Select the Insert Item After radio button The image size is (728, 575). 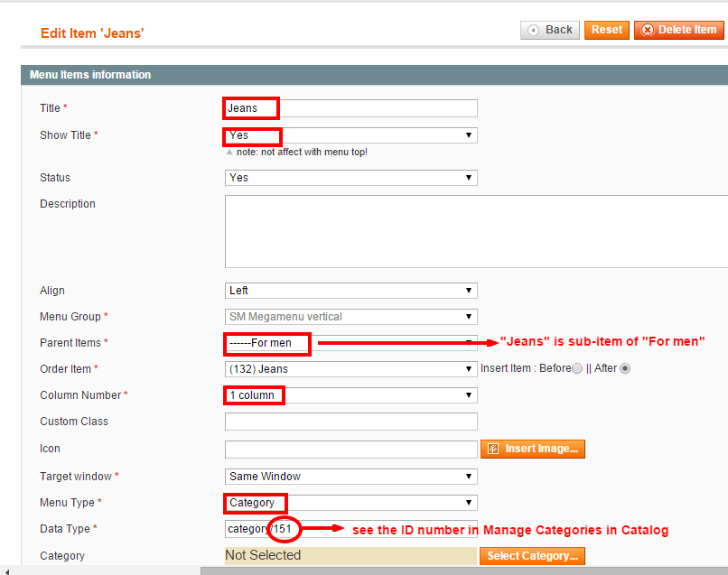(x=625, y=368)
